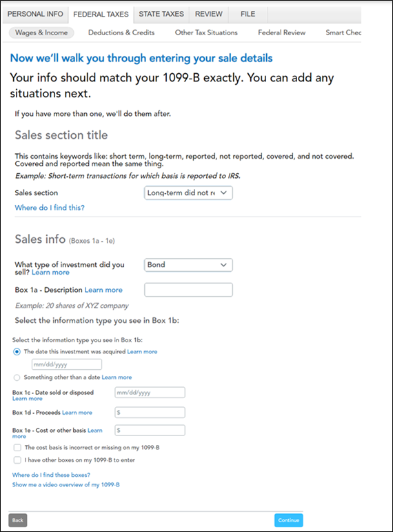
Task: Open the Sales section dropdown chevron
Action: (223, 193)
